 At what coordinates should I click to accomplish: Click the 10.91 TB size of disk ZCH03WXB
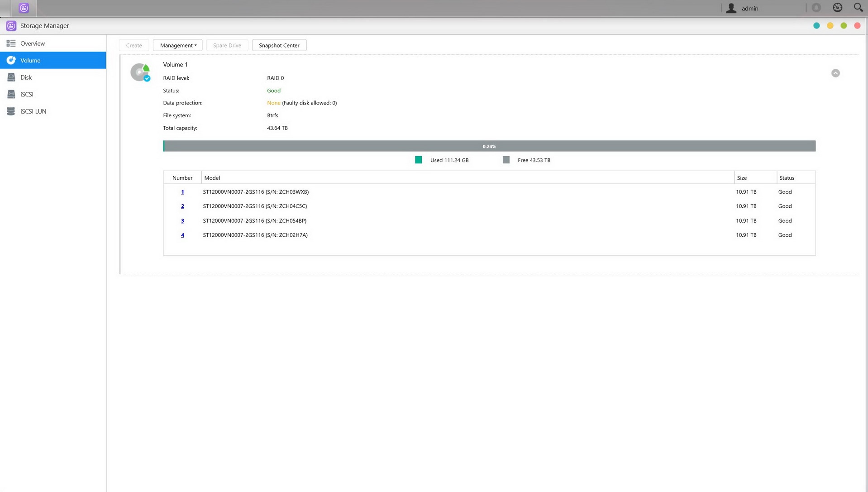pyautogui.click(x=746, y=192)
